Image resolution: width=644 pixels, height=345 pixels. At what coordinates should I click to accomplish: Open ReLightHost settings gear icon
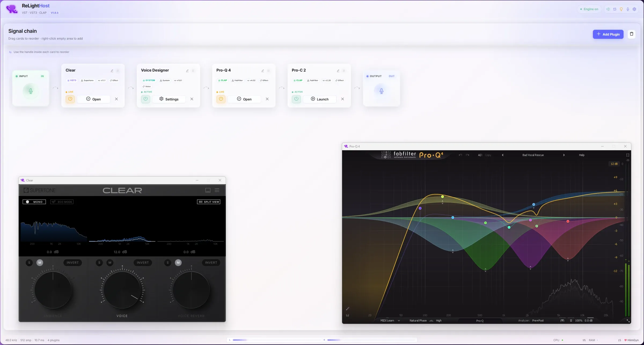point(634,9)
